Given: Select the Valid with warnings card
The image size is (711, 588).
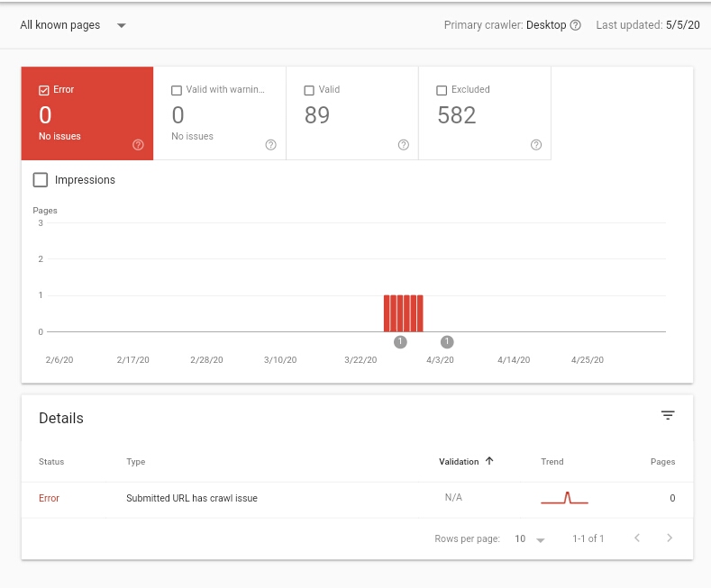Looking at the screenshot, I should coord(220,113).
